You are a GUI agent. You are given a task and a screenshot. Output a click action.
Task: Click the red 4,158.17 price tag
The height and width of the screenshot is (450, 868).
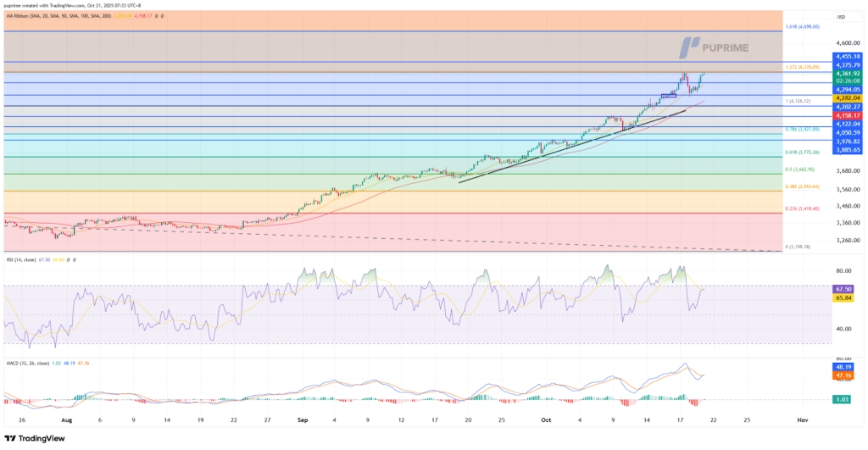point(848,115)
